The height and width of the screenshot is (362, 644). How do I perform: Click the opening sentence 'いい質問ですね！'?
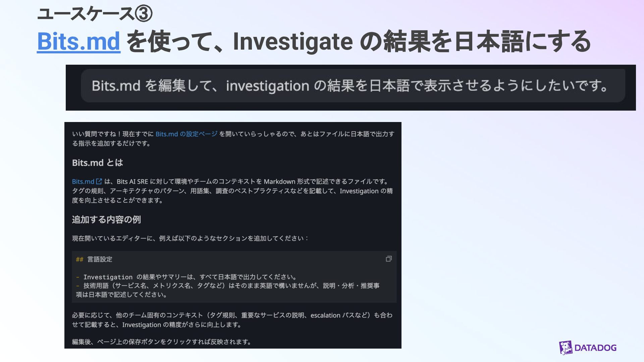(x=97, y=134)
